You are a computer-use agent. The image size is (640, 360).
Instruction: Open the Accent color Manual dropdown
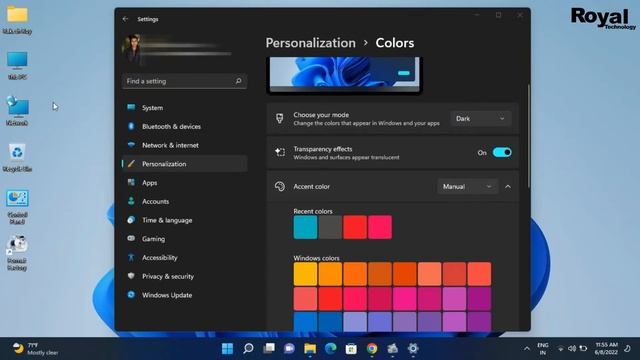(x=468, y=186)
